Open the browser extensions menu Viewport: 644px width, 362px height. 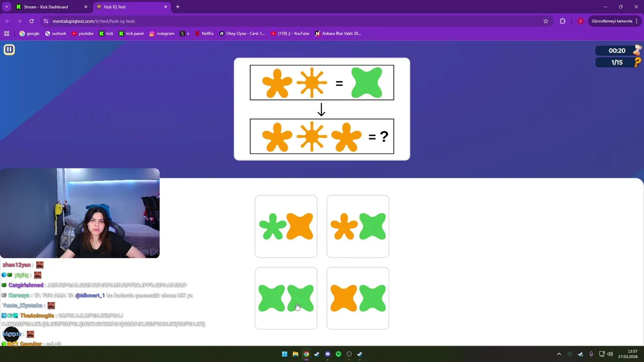tap(562, 21)
